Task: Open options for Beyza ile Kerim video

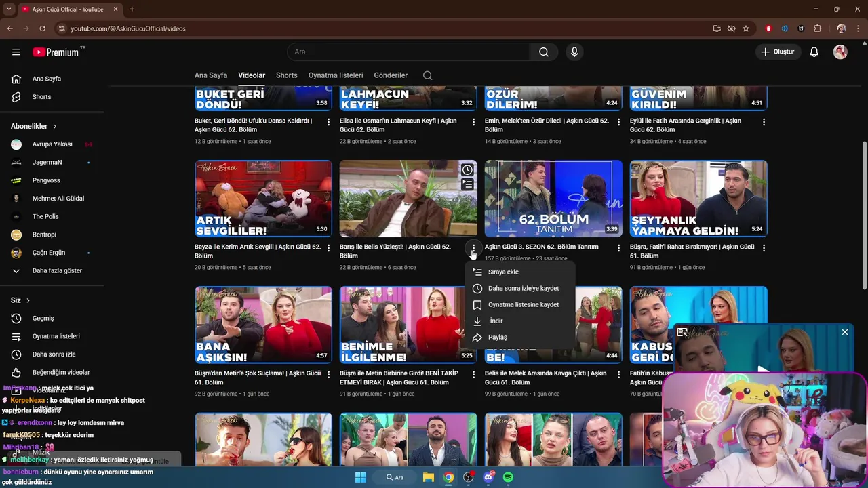Action: [x=329, y=248]
